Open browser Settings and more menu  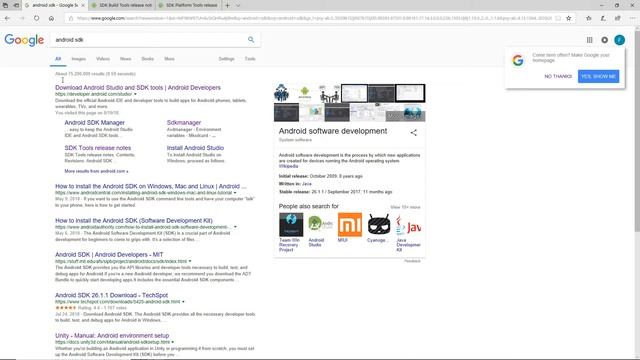tap(632, 18)
